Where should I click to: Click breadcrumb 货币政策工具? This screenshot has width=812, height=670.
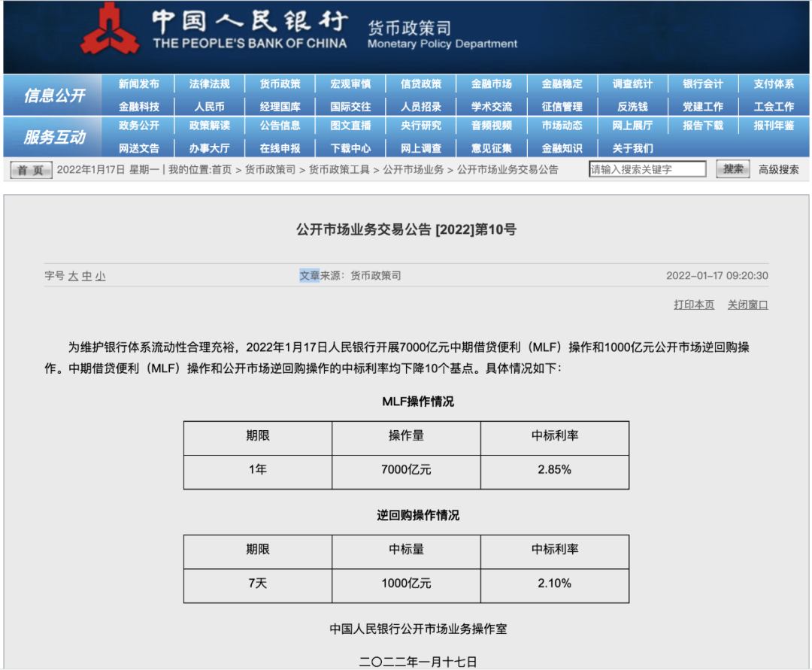pos(339,169)
